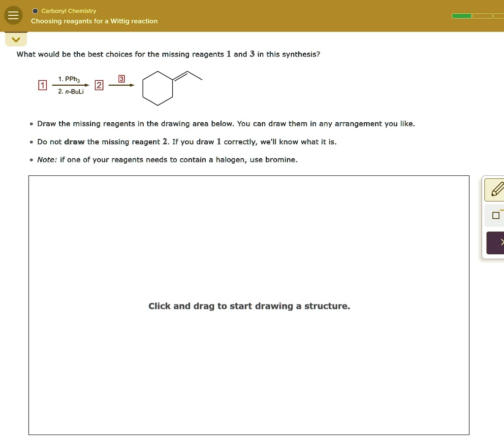The image size is (504, 437).
Task: Click the pencil icon in its highlighted frame
Action: 497,189
